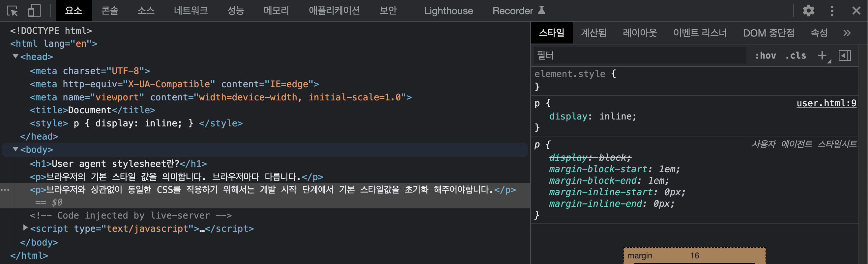This screenshot has height=264, width=868.
Task: Click the display: inline value
Action: point(617,117)
